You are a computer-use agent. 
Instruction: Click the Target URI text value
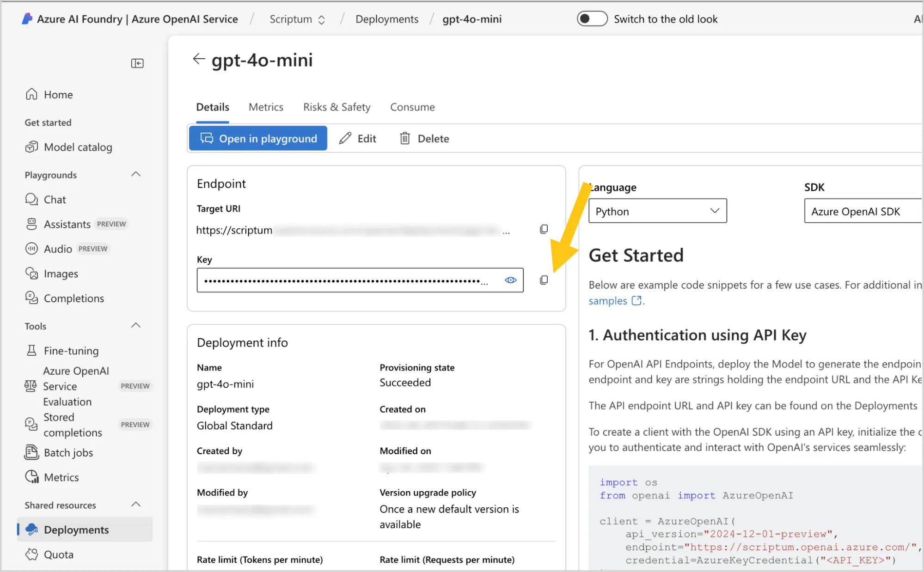(x=353, y=230)
